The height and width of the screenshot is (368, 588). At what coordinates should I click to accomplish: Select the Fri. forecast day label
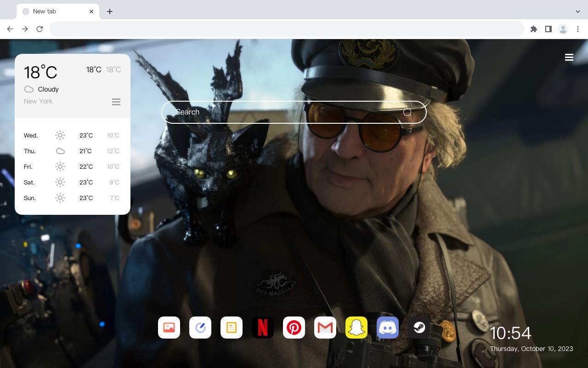(x=29, y=167)
